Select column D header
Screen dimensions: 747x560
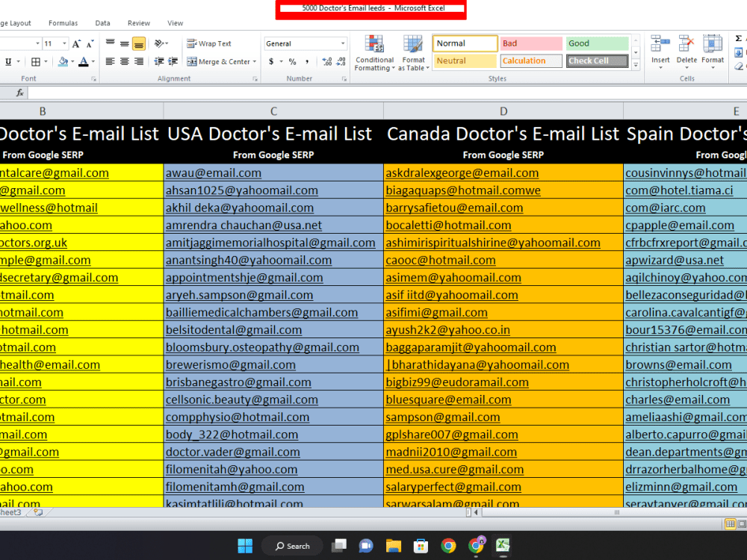[503, 111]
